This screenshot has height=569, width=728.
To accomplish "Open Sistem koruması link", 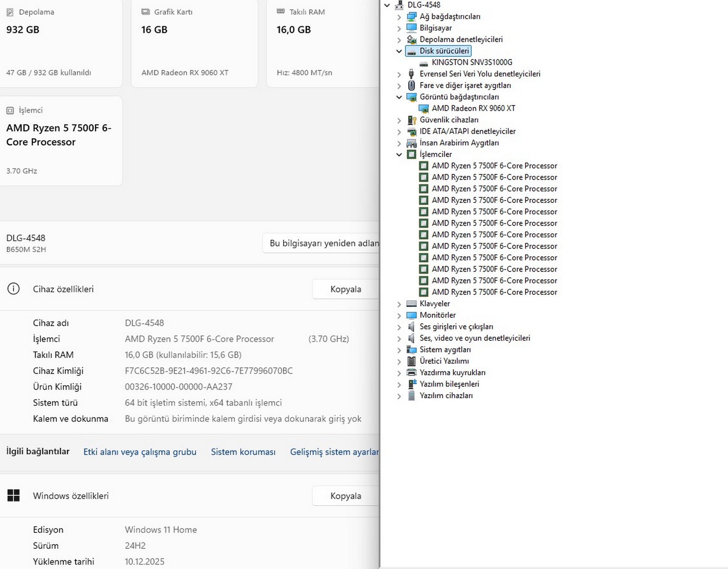I will (243, 452).
